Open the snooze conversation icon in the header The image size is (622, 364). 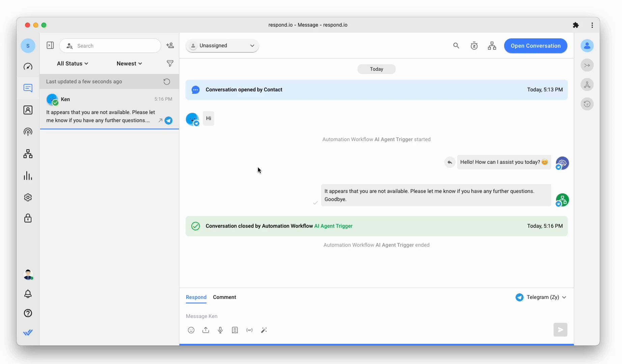click(474, 45)
